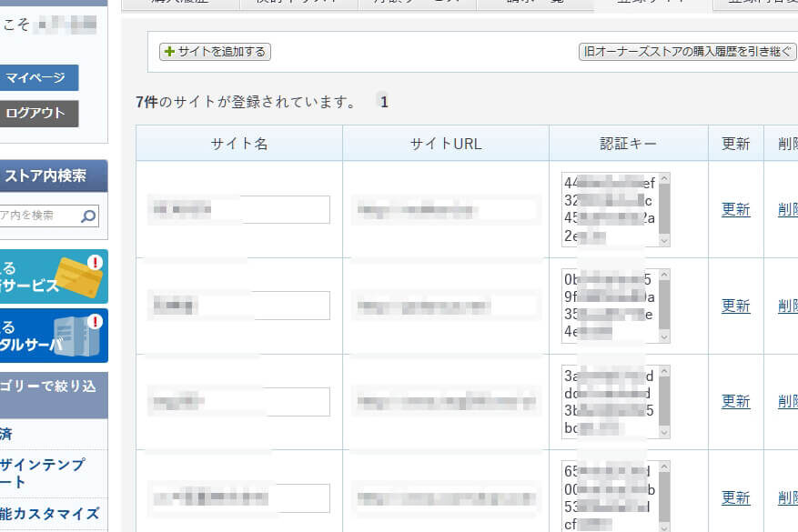Click the green plus 'サイトを追加する' icon
The width and height of the screenshot is (798, 532).
[x=169, y=52]
